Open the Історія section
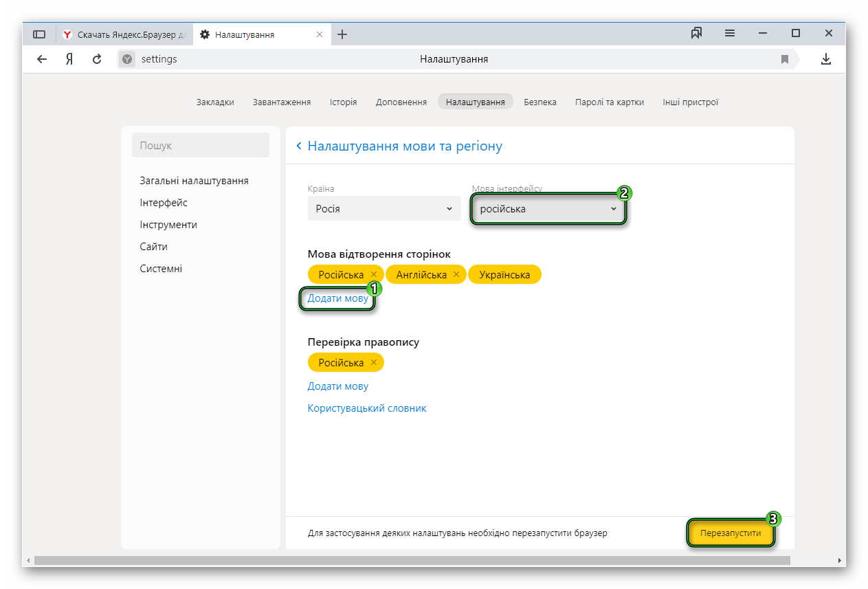The width and height of the screenshot is (868, 589). coord(343,102)
